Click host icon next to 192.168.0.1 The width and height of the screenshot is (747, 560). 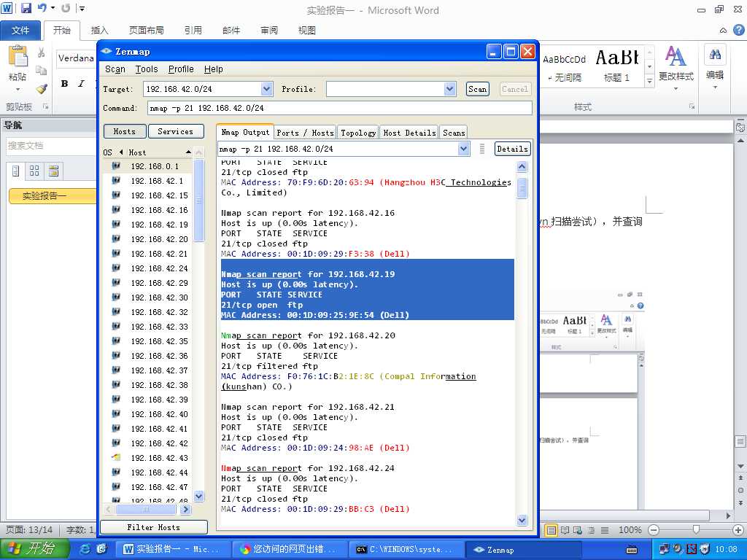click(116, 166)
